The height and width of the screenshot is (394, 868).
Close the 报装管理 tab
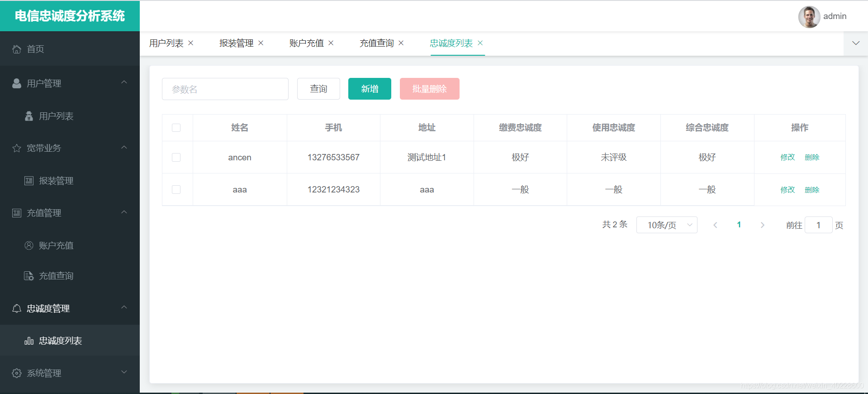(x=261, y=43)
